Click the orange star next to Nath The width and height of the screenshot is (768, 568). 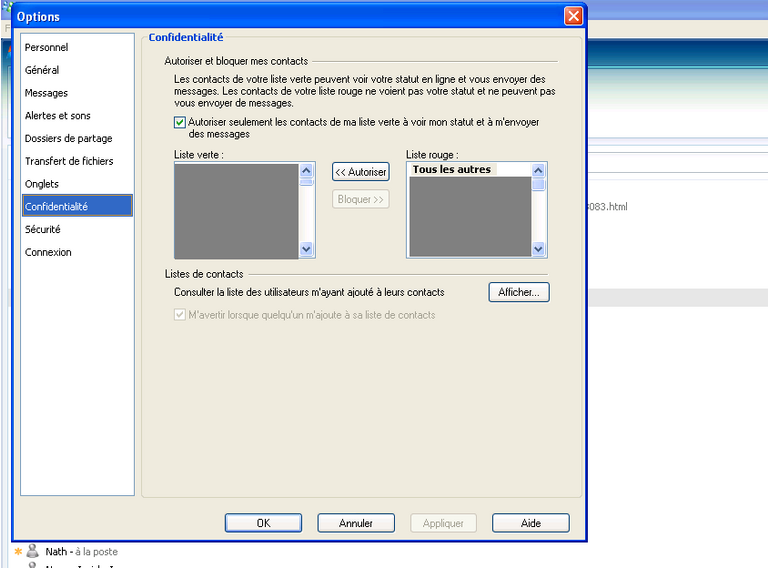(x=19, y=551)
